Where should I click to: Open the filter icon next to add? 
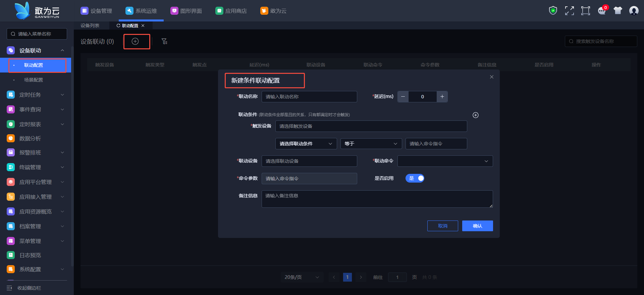point(164,41)
